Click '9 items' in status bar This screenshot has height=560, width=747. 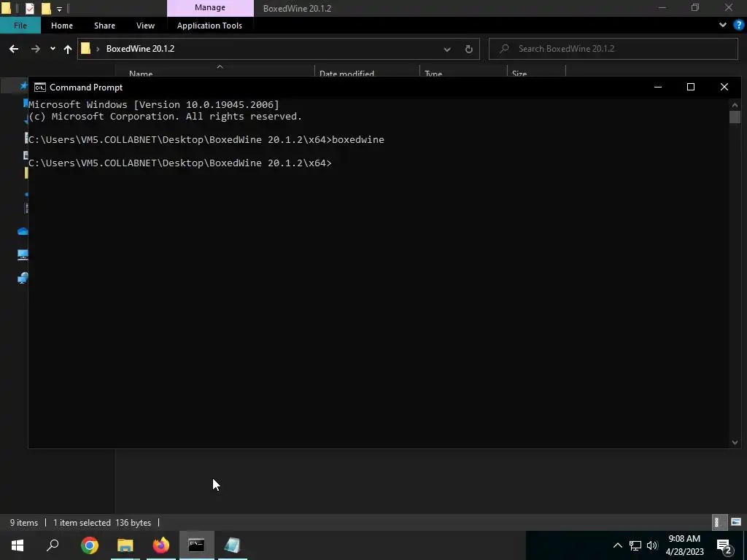[x=24, y=522]
